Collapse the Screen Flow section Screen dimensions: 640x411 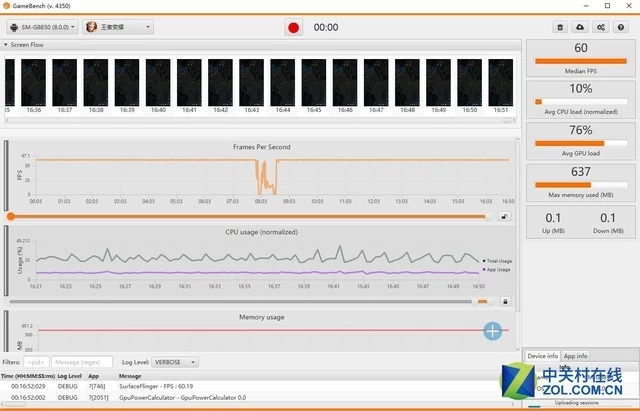coord(7,45)
